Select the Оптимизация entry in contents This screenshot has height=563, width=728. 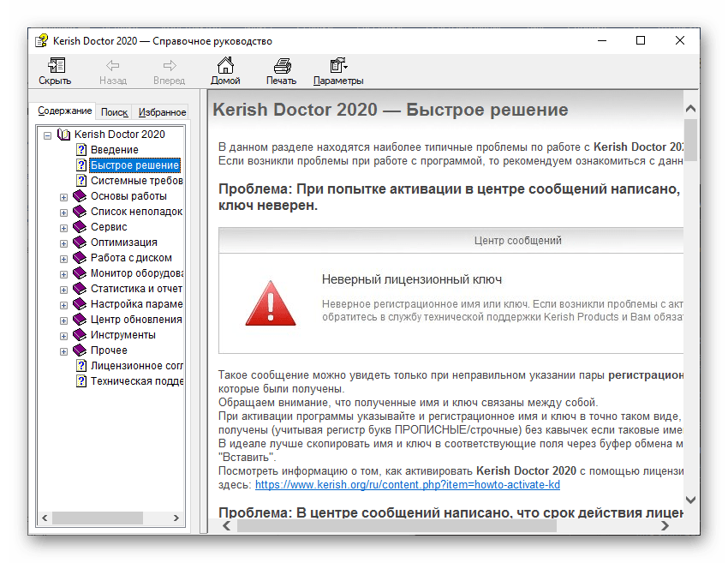click(x=123, y=242)
